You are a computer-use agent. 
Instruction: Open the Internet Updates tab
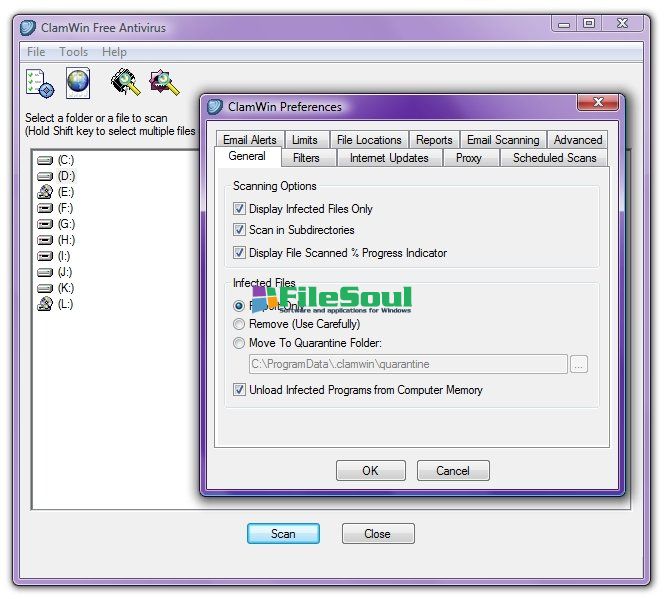point(389,158)
